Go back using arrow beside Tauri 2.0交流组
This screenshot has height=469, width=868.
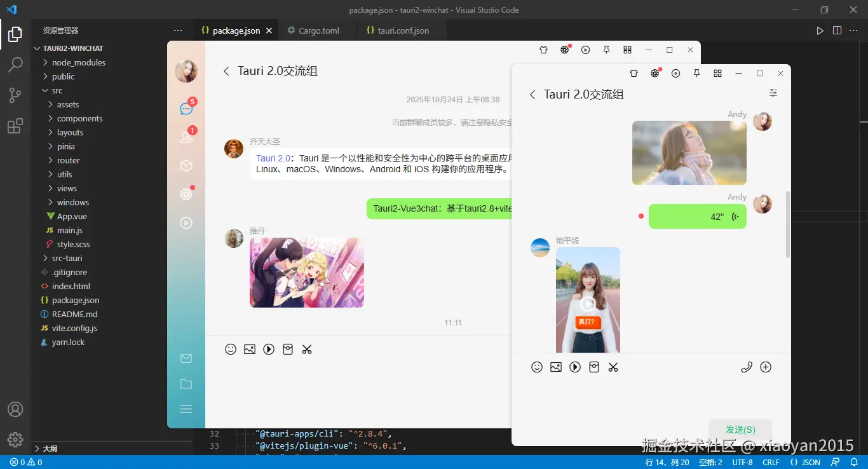[x=532, y=94]
